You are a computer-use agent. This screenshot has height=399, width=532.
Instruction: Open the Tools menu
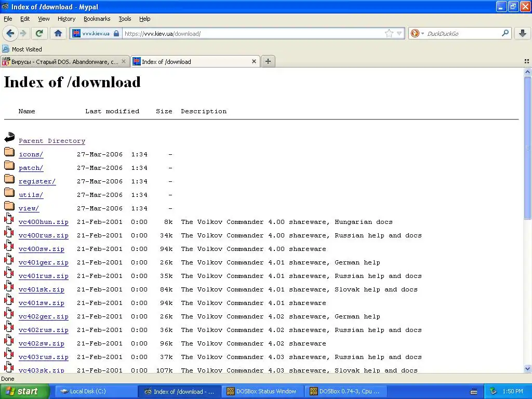pyautogui.click(x=125, y=19)
